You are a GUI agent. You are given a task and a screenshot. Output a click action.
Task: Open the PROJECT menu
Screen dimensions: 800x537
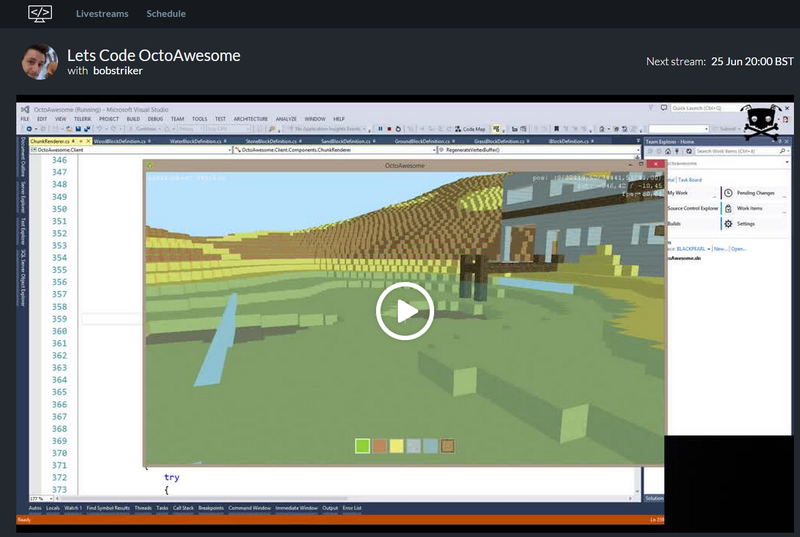[109, 119]
